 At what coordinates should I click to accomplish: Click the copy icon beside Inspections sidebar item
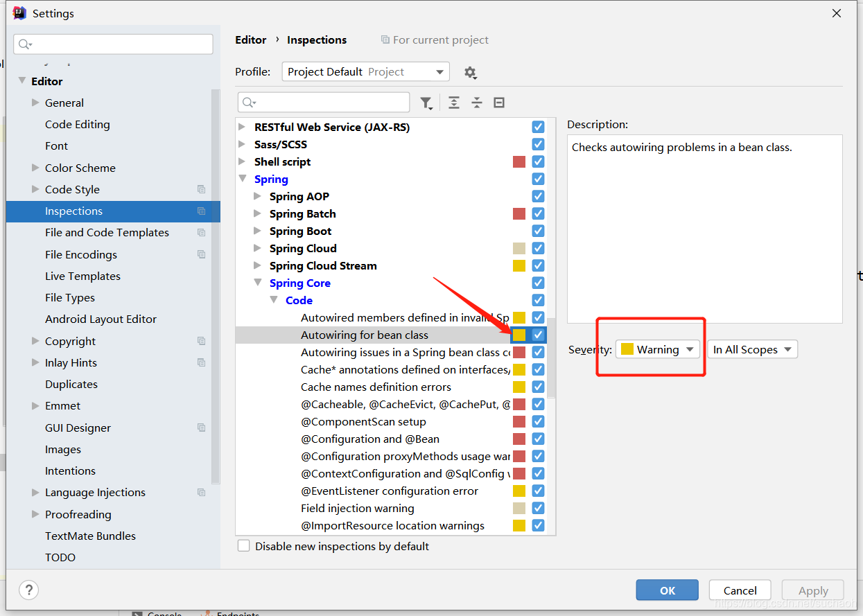201,211
